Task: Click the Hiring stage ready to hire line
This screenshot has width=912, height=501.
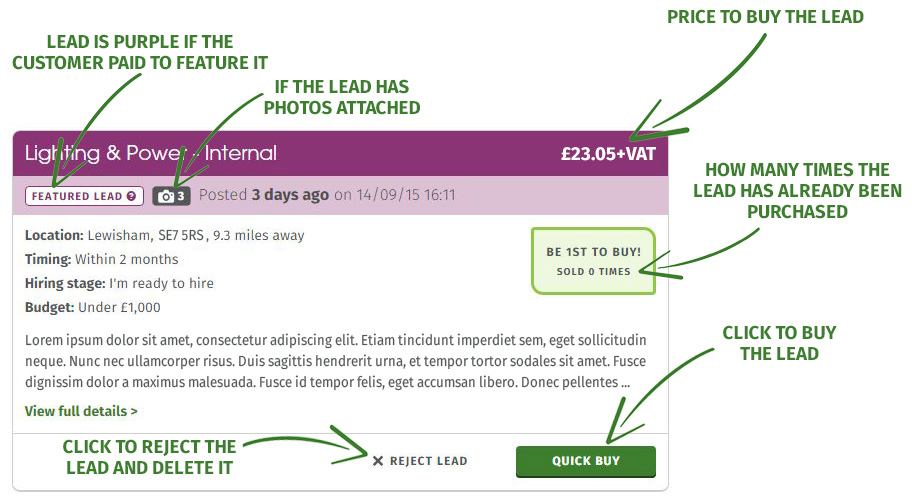Action: (x=119, y=283)
